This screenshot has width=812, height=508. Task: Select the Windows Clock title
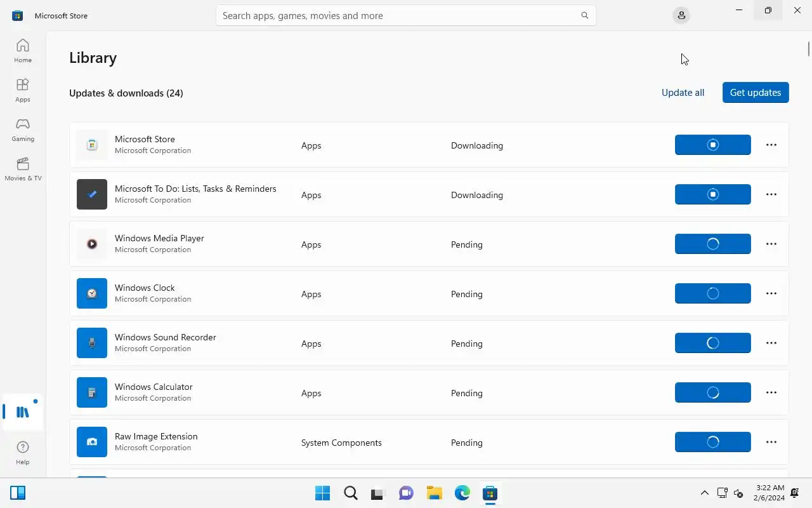pos(145,288)
